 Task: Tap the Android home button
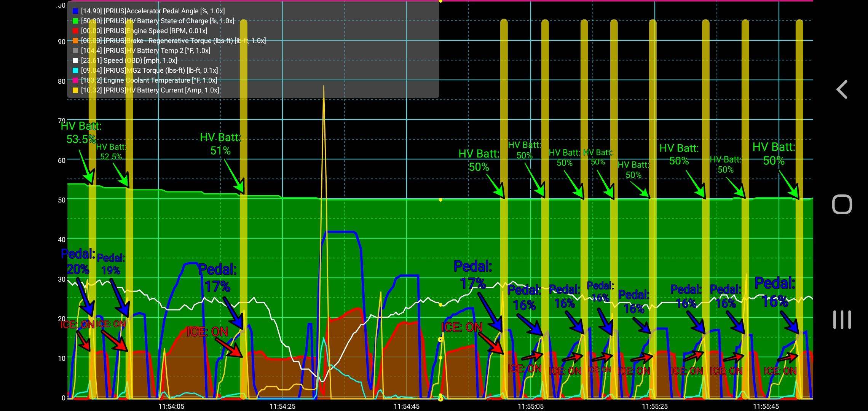click(842, 205)
